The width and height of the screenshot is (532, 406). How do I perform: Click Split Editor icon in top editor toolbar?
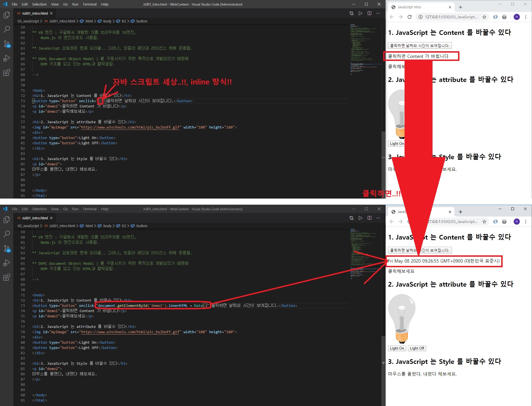[369, 13]
